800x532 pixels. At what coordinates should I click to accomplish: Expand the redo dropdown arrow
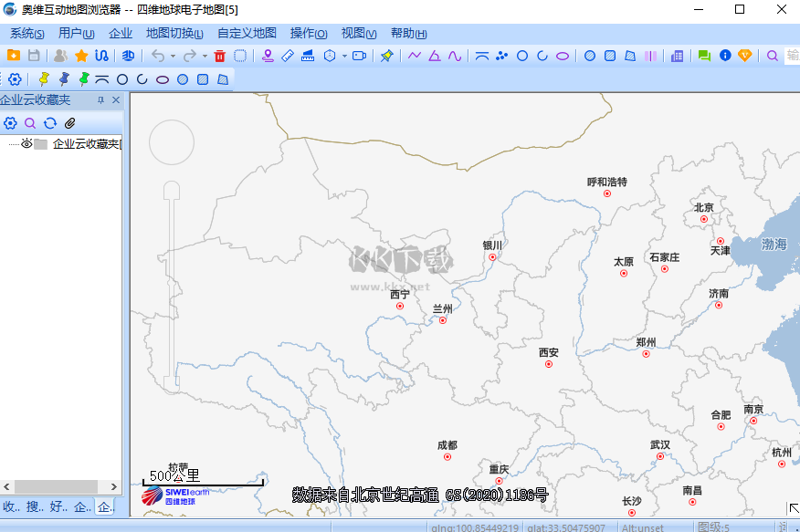click(204, 56)
